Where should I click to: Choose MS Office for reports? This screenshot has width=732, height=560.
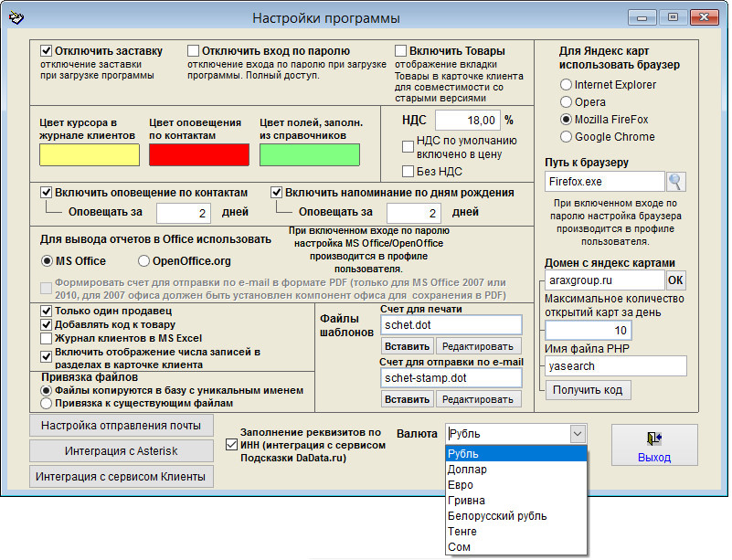click(47, 261)
